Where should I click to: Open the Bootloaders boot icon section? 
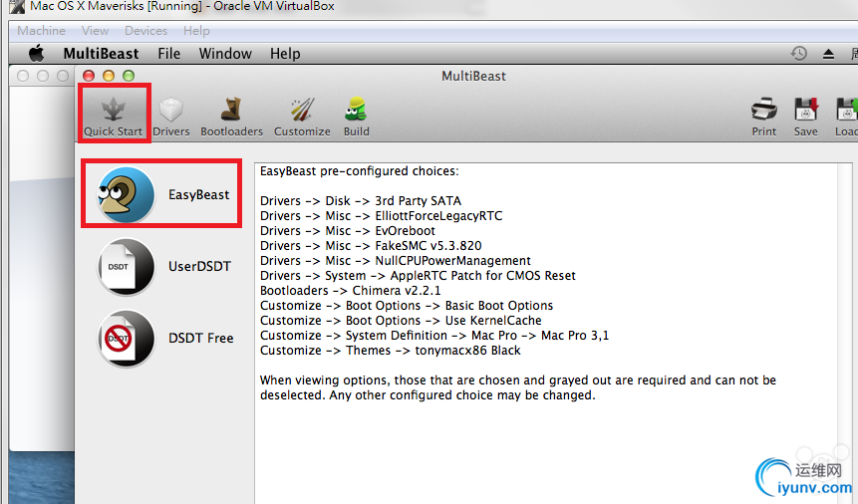(x=231, y=116)
